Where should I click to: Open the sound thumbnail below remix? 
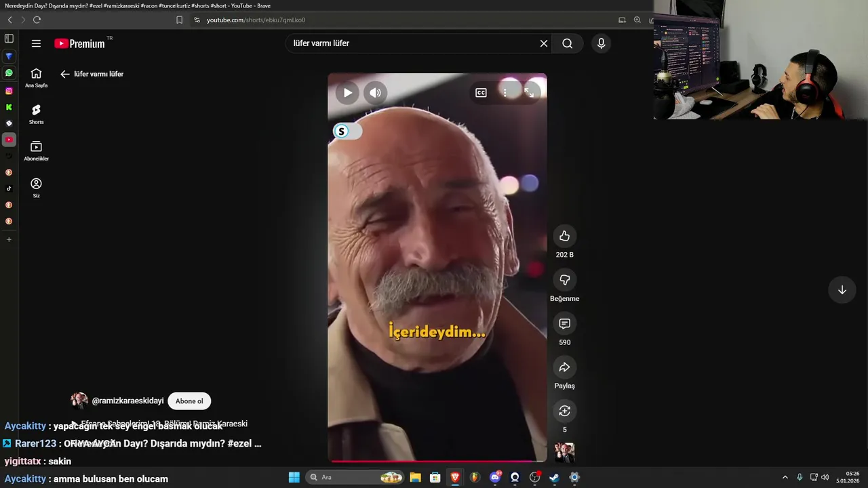564,452
